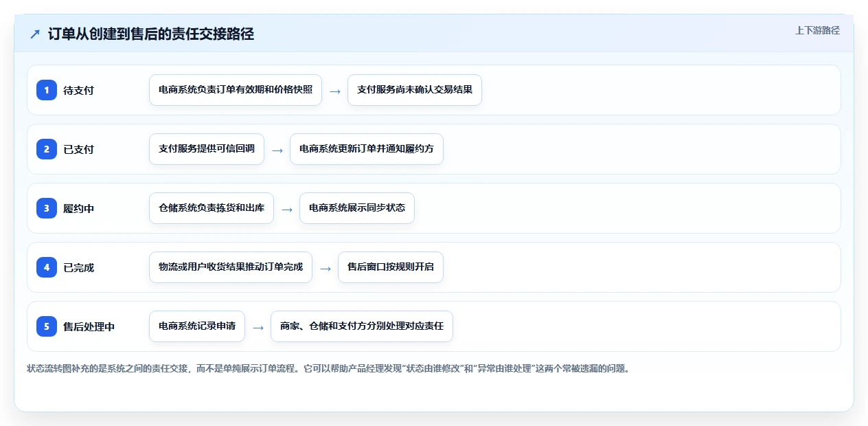Click the step number 4 badge
The image size is (868, 426).
click(47, 267)
